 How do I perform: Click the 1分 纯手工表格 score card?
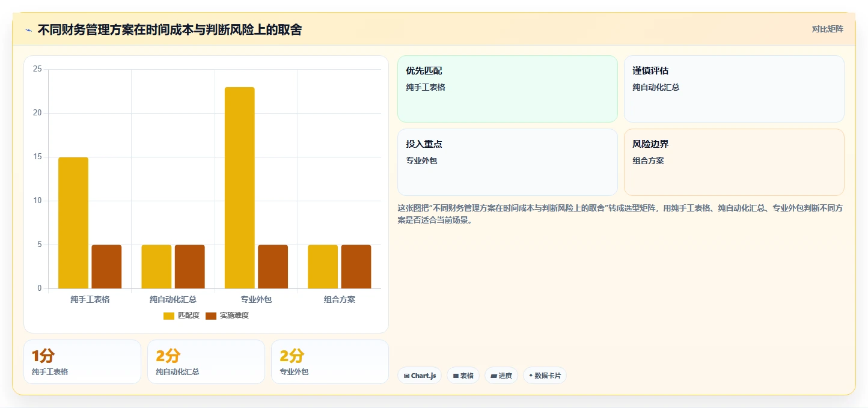[82, 362]
